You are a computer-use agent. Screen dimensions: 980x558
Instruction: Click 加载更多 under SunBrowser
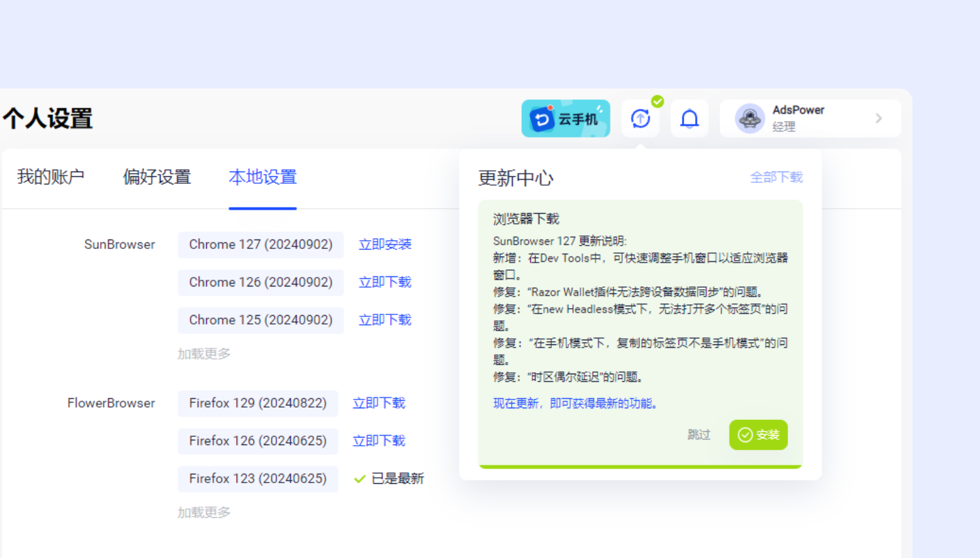(204, 354)
